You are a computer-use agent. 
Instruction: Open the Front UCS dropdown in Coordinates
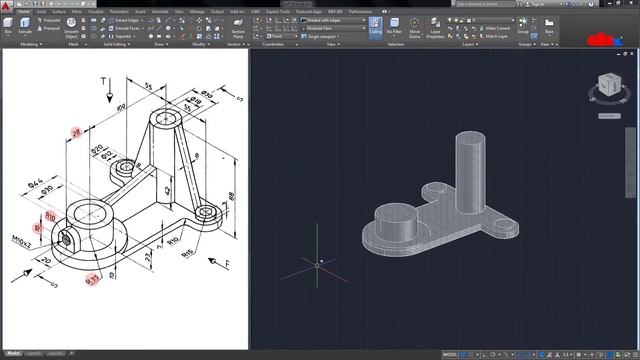tap(282, 36)
